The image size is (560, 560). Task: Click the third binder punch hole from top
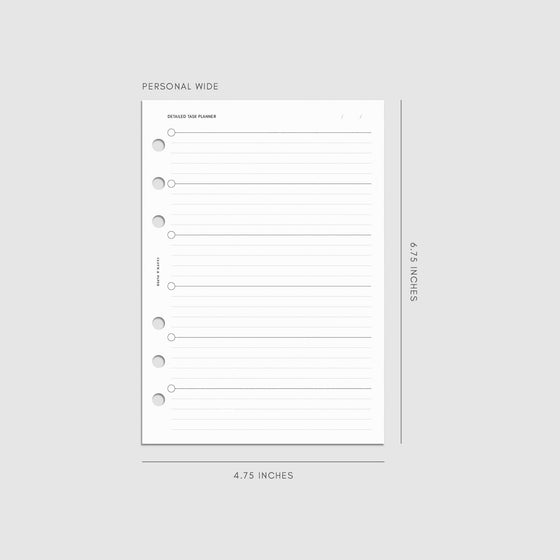[159, 221]
